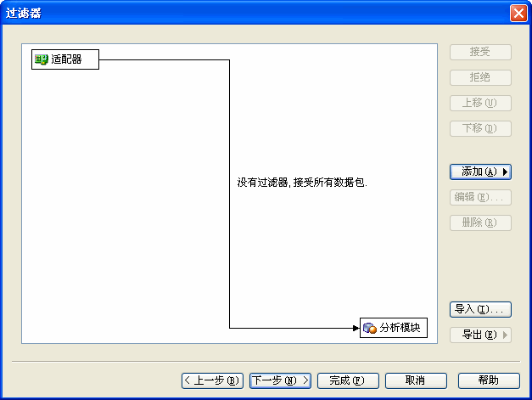532x400 pixels.
Task: Select the 适配器 node label
Action: pos(66,59)
